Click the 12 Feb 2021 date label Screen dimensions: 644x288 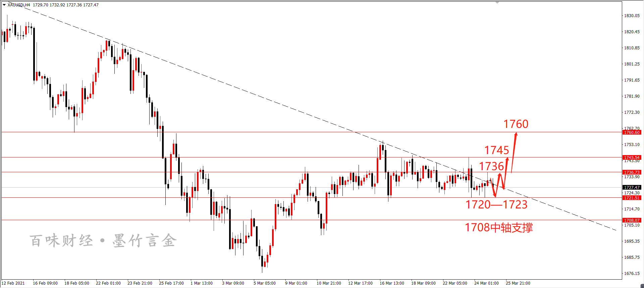pyautogui.click(x=13, y=283)
